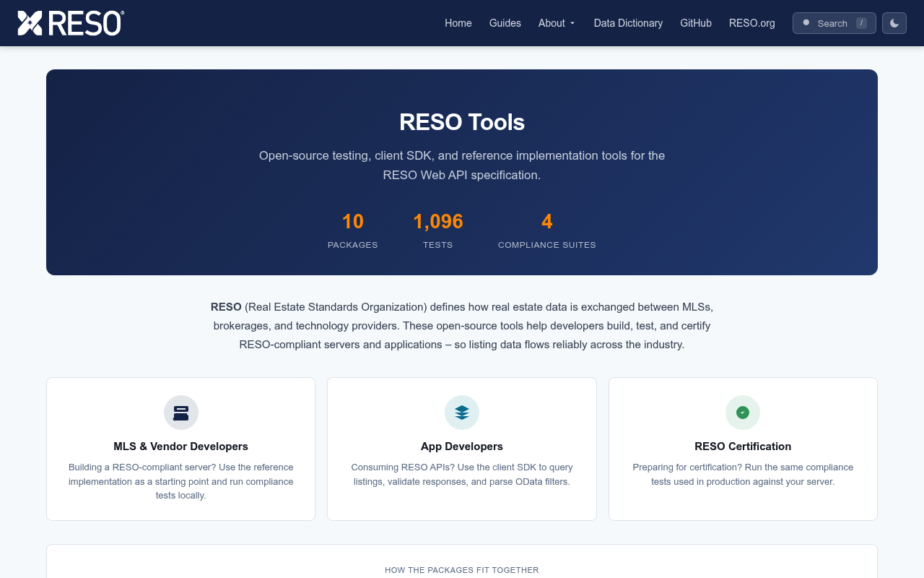Click 'Building a RESO-compliant server?' description
This screenshot has height=578, width=924.
pyautogui.click(x=181, y=481)
